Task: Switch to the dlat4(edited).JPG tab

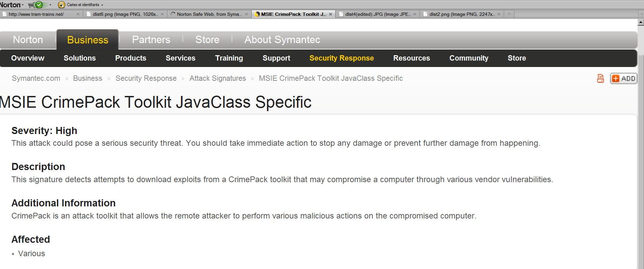Action: pyautogui.click(x=377, y=14)
